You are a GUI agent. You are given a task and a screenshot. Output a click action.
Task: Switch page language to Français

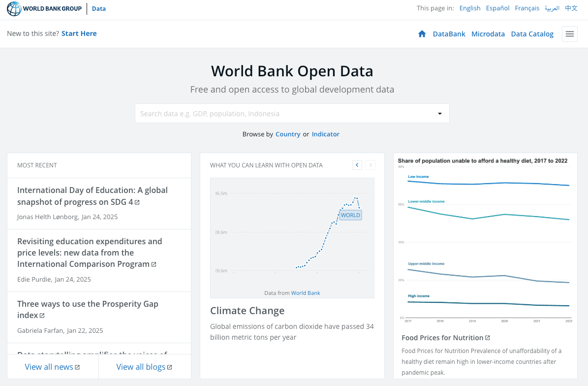pyautogui.click(x=527, y=8)
